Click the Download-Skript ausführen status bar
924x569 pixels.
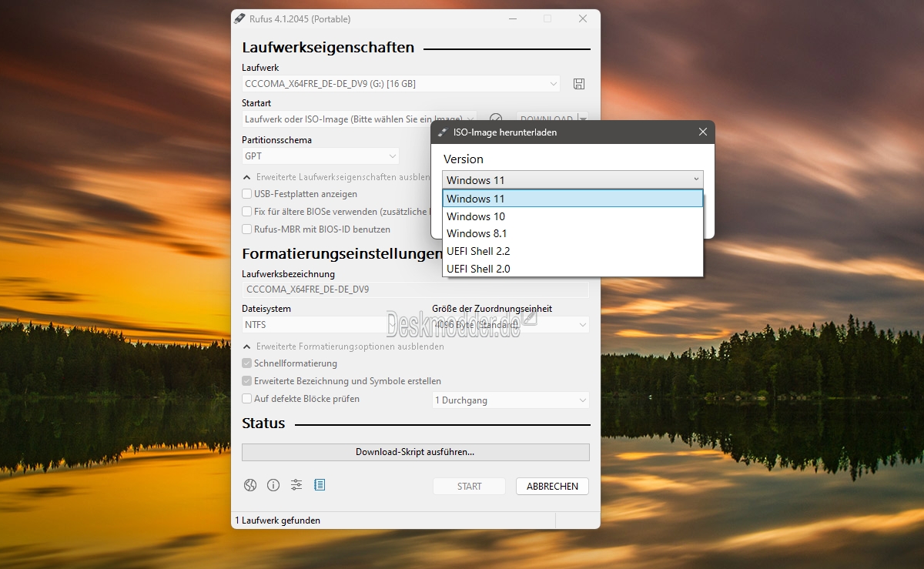pyautogui.click(x=415, y=452)
